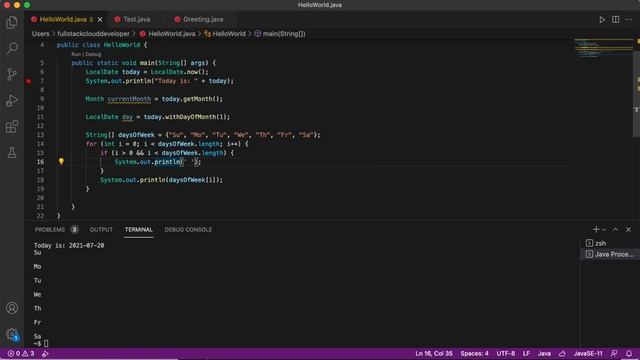Open the editor More Actions ellipsis
This screenshot has width=640, height=360.
(x=628, y=20)
